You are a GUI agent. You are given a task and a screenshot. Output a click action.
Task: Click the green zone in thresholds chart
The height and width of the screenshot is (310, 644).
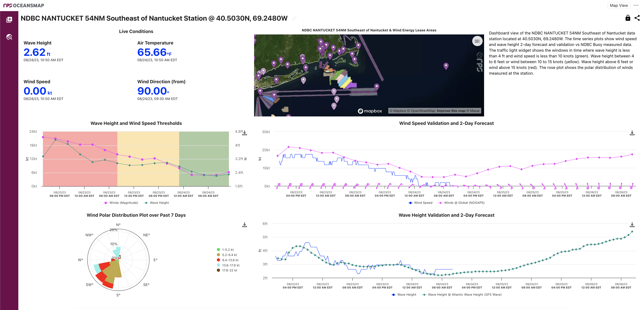tap(204, 159)
